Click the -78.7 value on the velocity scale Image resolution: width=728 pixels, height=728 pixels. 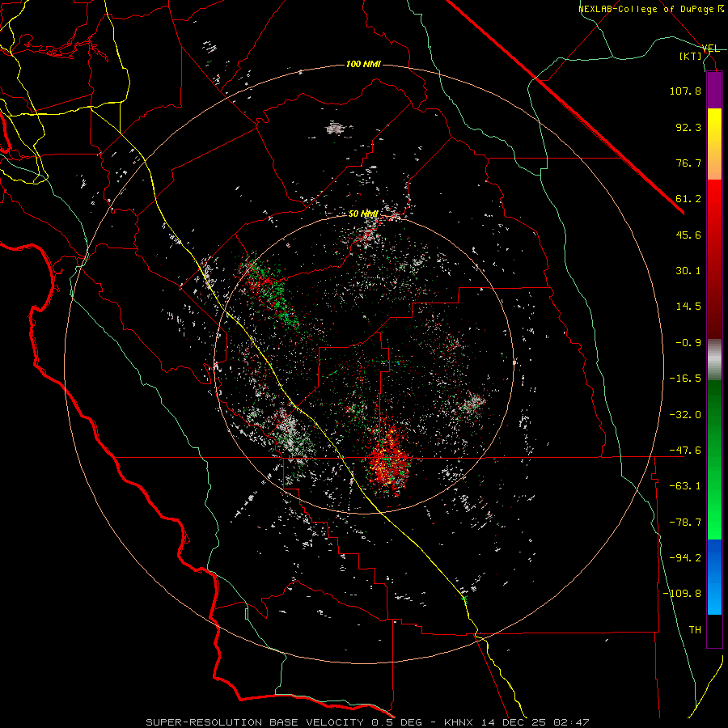click(x=685, y=523)
